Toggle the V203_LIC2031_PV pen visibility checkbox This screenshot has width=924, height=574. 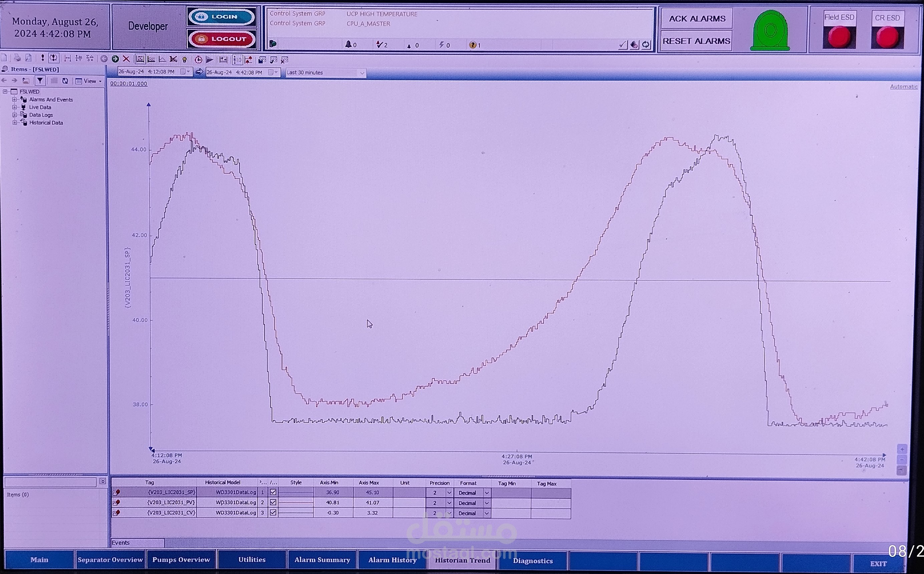(273, 502)
